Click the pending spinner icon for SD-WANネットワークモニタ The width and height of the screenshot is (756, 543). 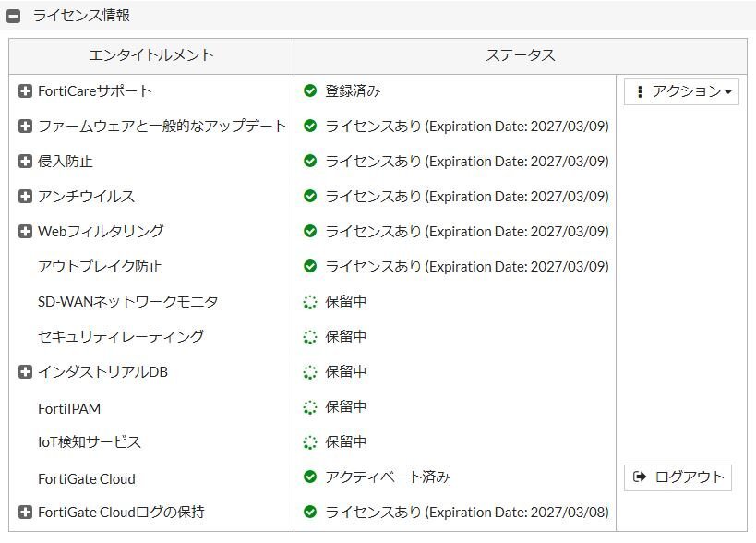pos(310,302)
